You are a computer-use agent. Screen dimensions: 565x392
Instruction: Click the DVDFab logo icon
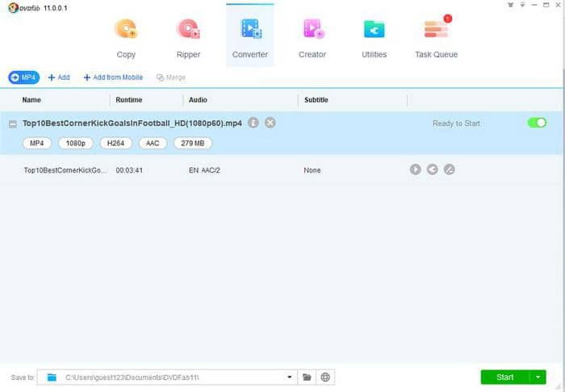(x=13, y=7)
